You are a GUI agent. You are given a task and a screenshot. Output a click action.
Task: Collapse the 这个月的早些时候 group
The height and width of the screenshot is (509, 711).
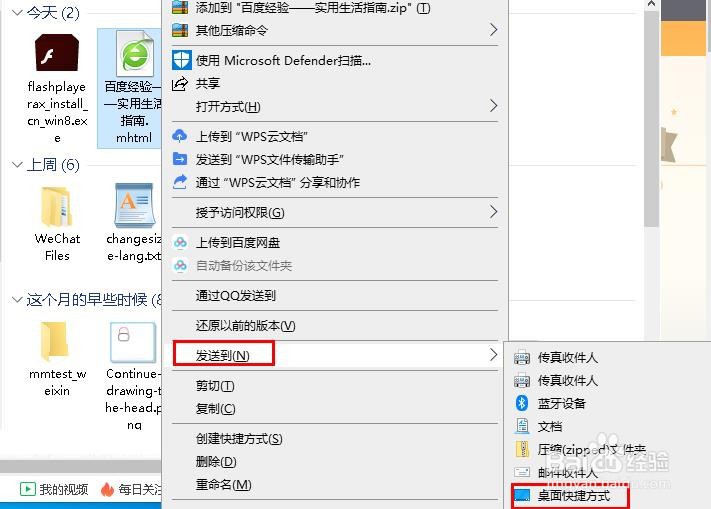17,300
